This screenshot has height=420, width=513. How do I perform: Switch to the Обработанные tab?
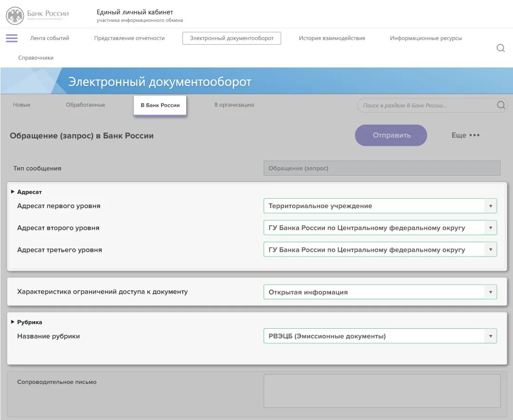pyautogui.click(x=85, y=105)
